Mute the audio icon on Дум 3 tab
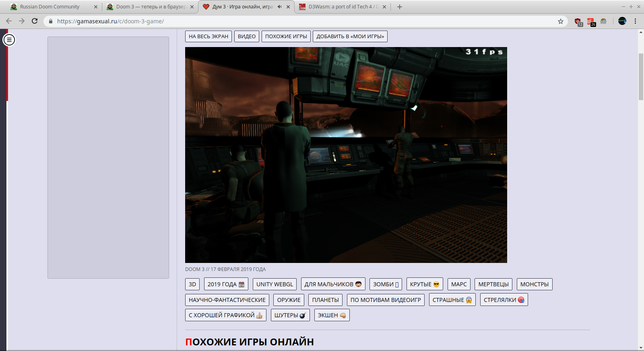This screenshot has height=351, width=644. click(x=280, y=7)
